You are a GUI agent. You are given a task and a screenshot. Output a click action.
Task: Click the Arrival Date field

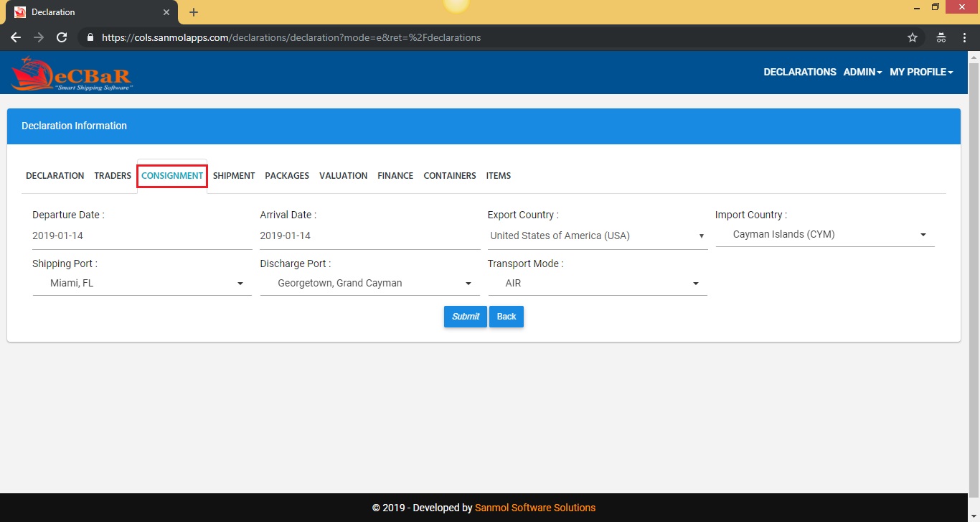tap(370, 236)
